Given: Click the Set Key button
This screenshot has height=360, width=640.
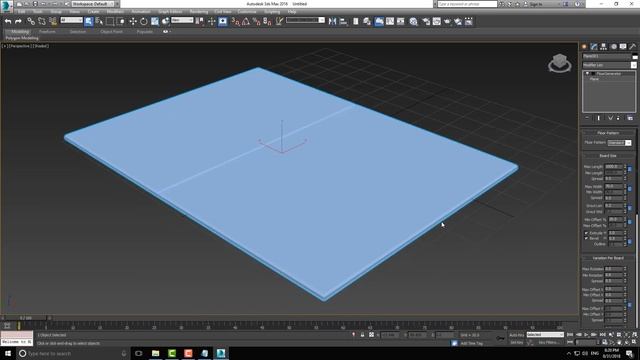Looking at the screenshot, I should click(516, 342).
